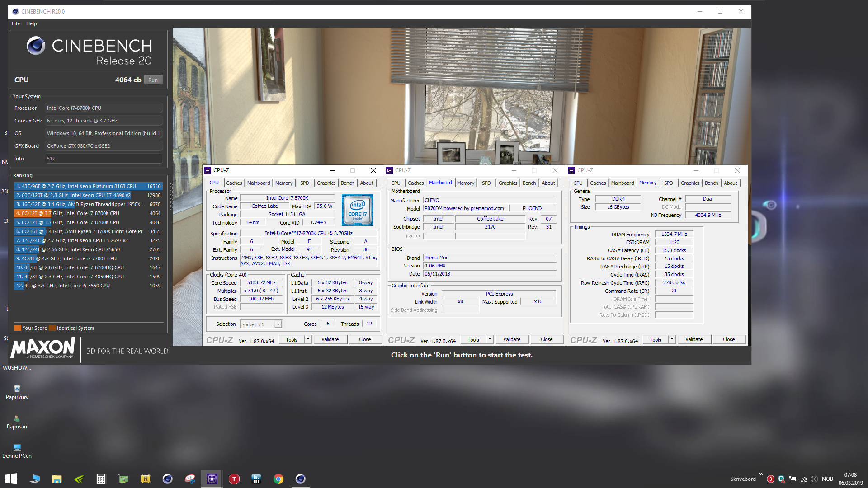This screenshot has width=868, height=488.
Task: Click the volume speaker tray icon
Action: point(814,479)
